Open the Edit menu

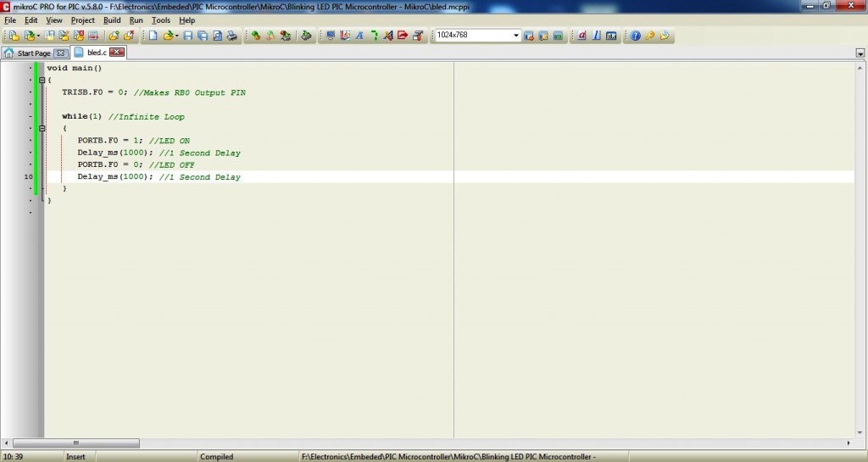point(31,19)
